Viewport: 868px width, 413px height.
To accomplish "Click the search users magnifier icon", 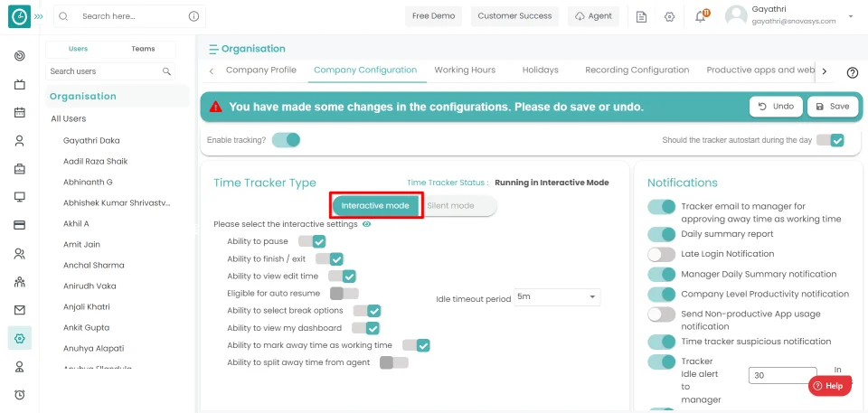I will pos(166,71).
